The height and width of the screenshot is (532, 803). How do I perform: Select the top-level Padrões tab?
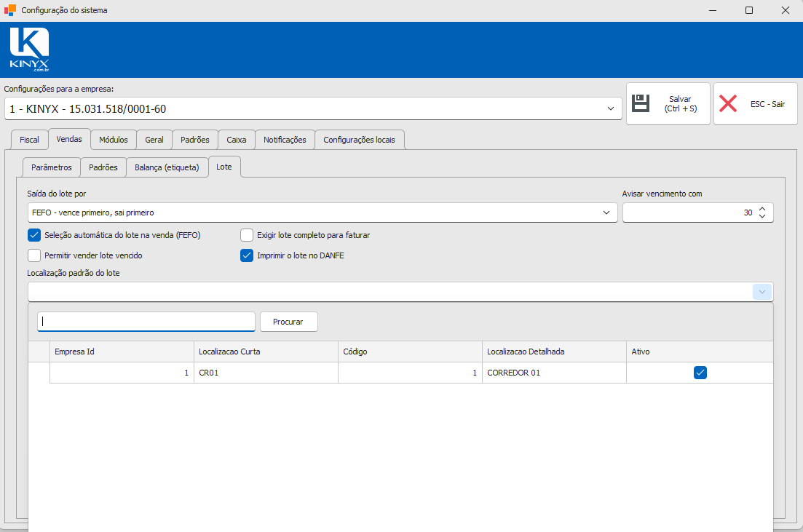click(195, 140)
